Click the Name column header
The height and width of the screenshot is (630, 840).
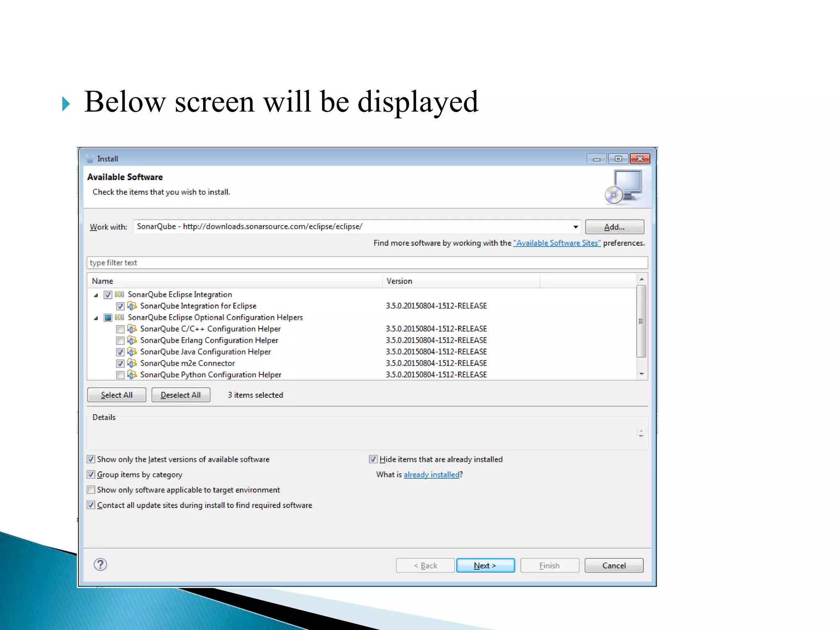tap(235, 281)
